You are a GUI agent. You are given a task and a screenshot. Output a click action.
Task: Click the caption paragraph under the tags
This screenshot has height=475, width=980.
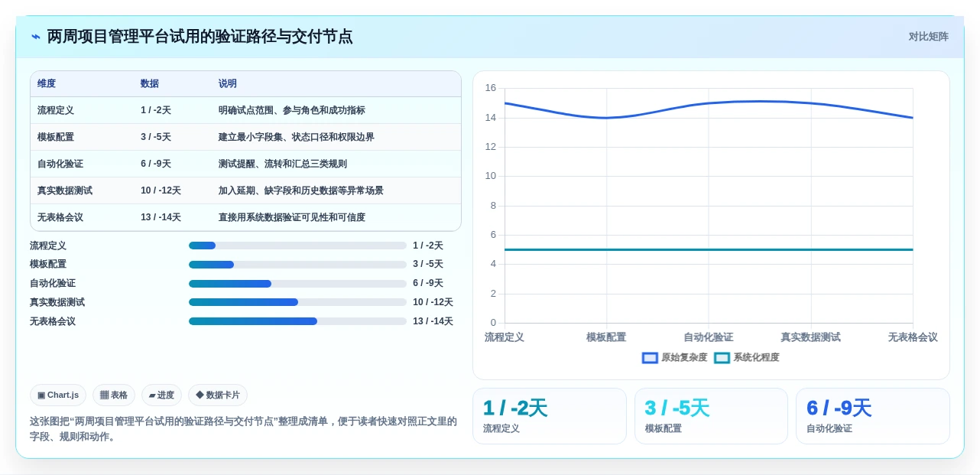click(243, 429)
